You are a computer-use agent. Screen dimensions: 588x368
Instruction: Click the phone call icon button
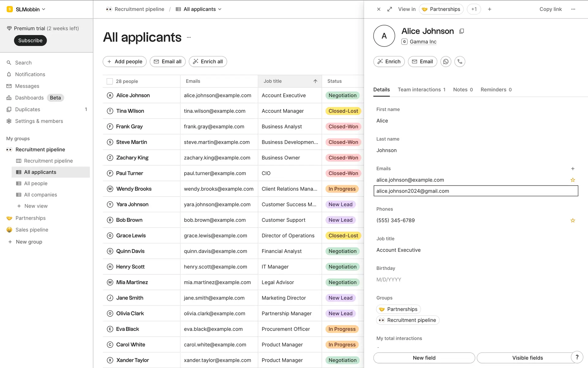(x=460, y=62)
